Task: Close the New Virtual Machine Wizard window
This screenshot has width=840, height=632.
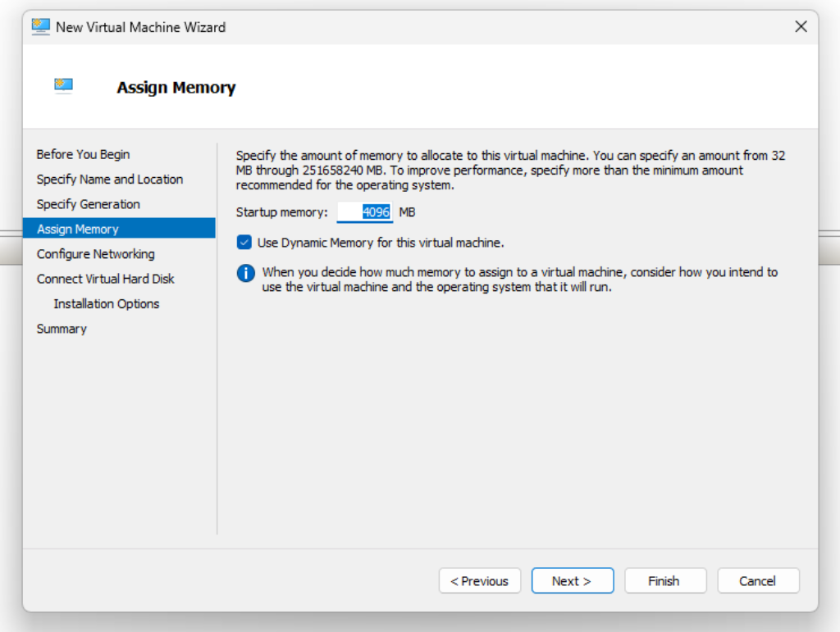Action: click(801, 27)
